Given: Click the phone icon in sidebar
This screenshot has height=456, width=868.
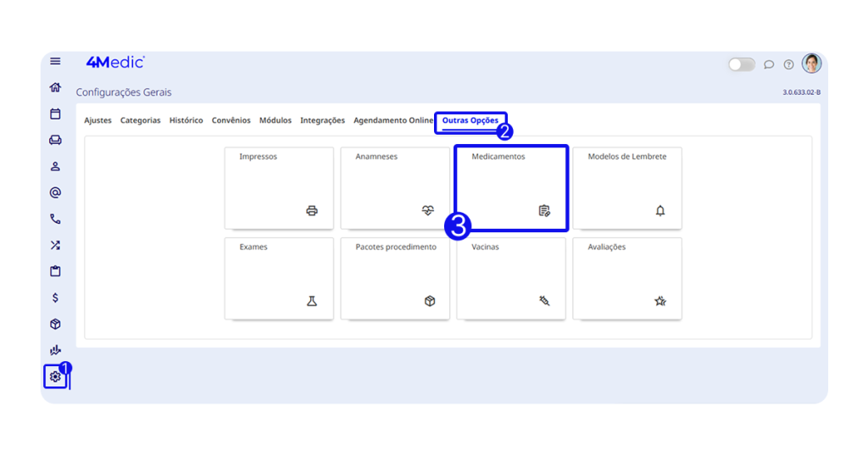Looking at the screenshot, I should click(55, 219).
